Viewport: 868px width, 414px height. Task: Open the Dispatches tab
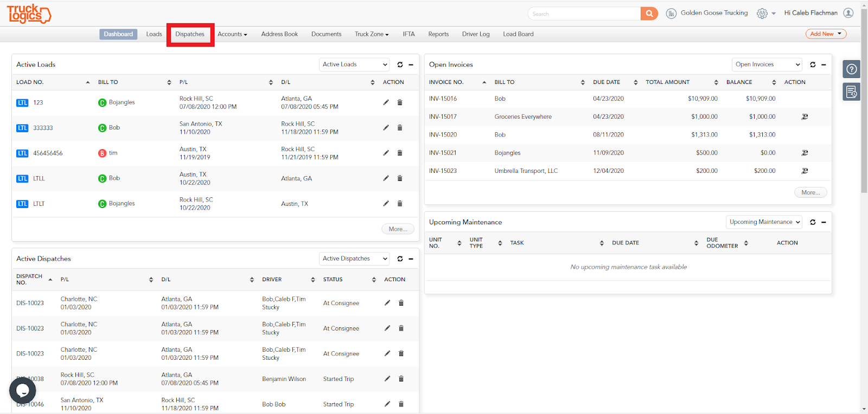[x=190, y=34]
